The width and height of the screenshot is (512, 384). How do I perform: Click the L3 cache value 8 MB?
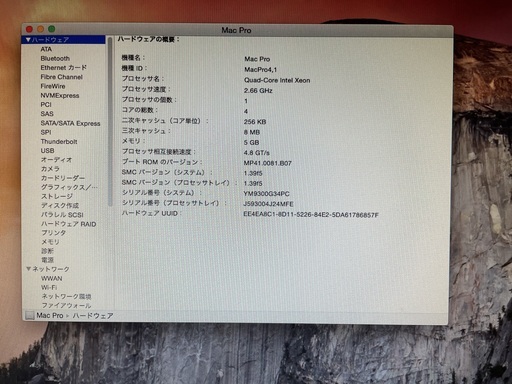click(x=252, y=132)
